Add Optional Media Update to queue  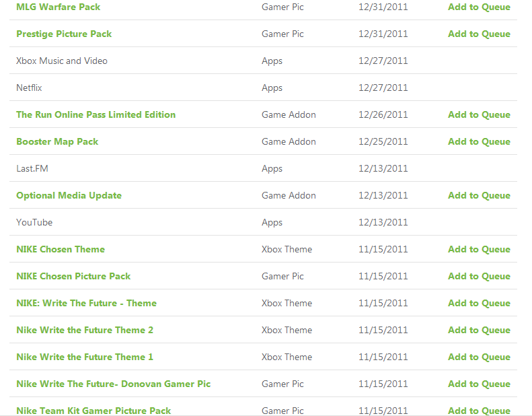point(479,196)
